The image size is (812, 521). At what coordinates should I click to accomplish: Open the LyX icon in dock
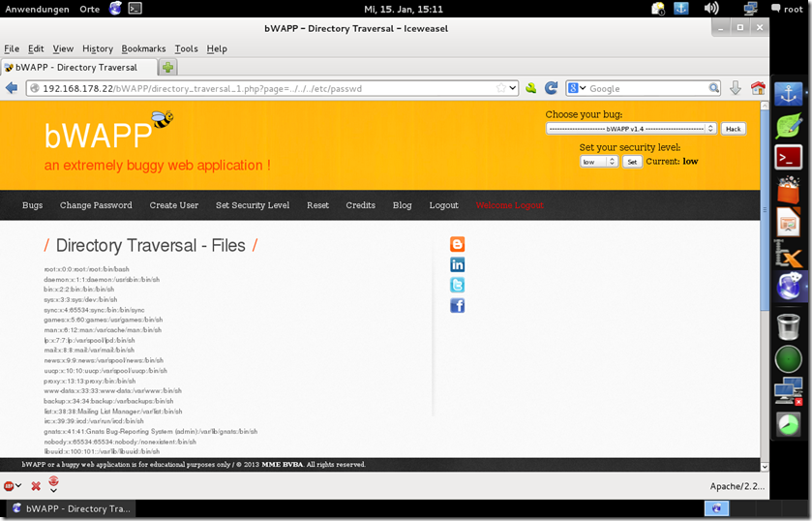click(x=788, y=254)
